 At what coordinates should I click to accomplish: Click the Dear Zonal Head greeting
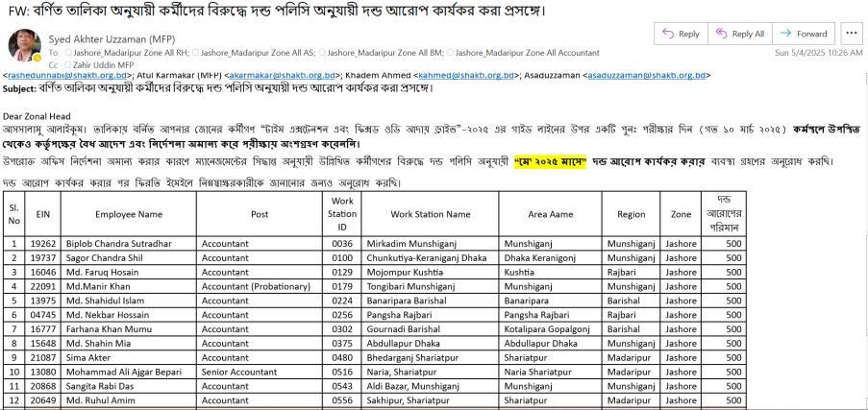pos(37,116)
